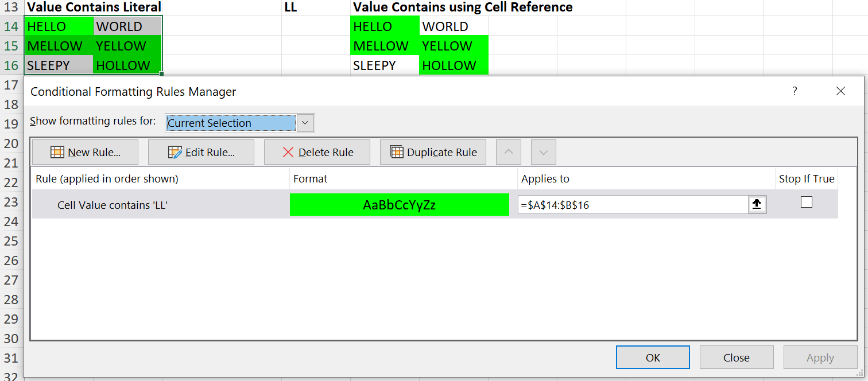Image resolution: width=868 pixels, height=381 pixels.
Task: Click the Current Selection combo box
Action: pos(231,123)
